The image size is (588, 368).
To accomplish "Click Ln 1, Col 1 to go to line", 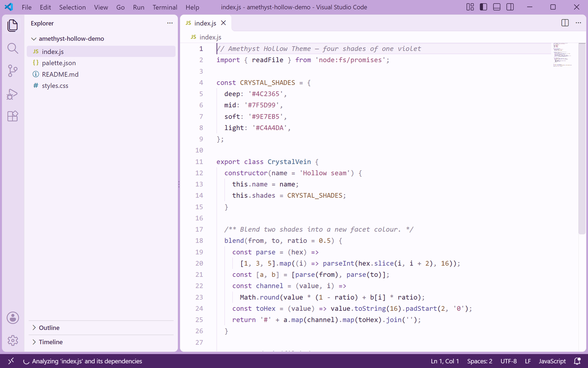I will [445, 361].
